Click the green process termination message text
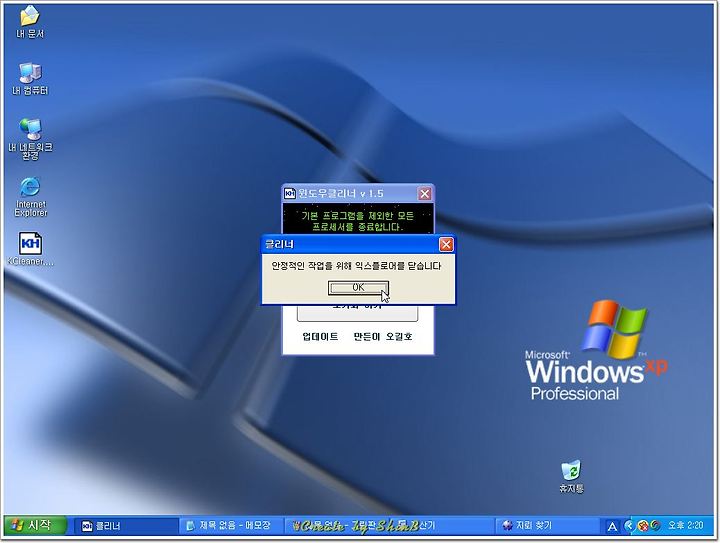 pos(358,221)
